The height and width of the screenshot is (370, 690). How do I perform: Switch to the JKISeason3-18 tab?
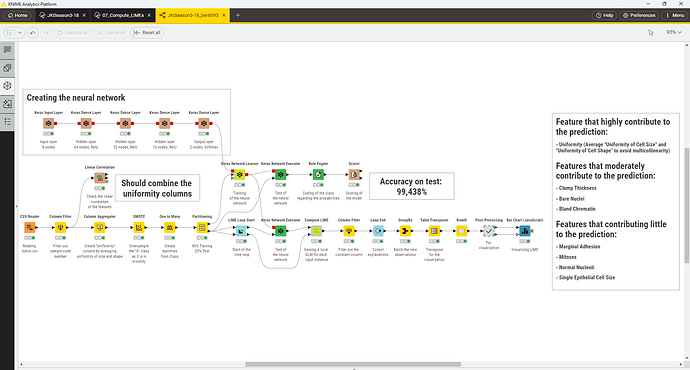[x=62, y=15]
